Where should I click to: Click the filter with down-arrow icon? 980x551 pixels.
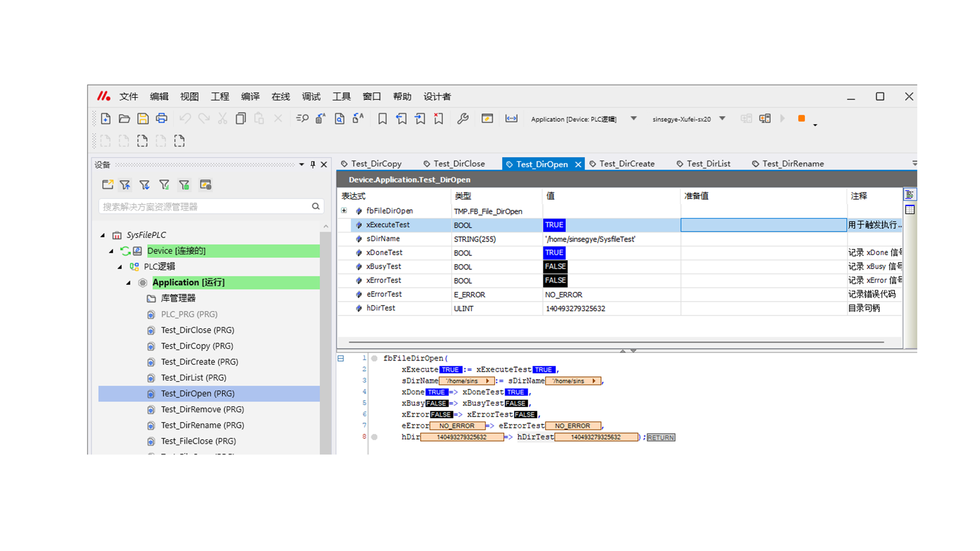click(144, 185)
